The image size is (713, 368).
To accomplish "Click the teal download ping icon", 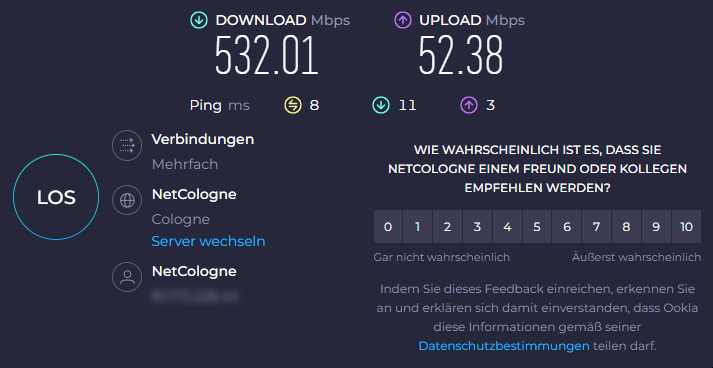I will [x=381, y=106].
